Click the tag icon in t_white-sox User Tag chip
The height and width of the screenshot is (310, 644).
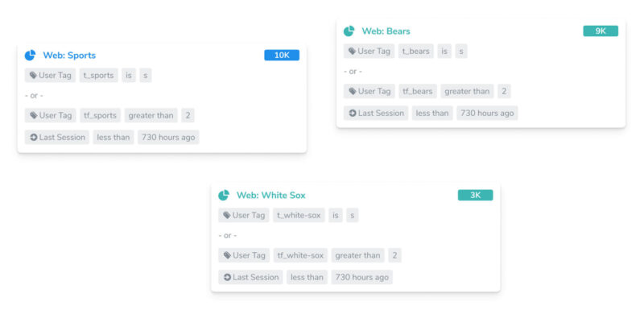[x=227, y=215]
